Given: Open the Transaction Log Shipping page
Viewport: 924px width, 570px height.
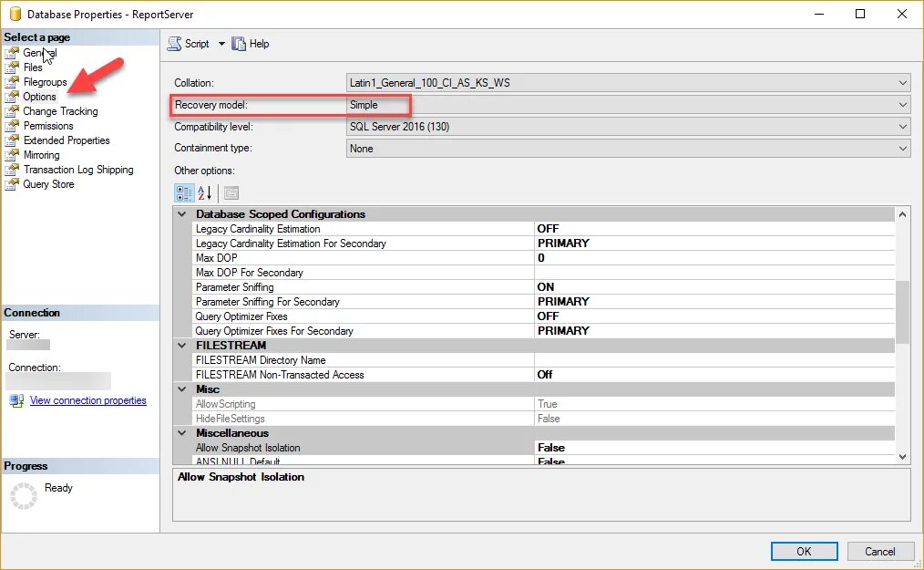Looking at the screenshot, I should [x=78, y=170].
